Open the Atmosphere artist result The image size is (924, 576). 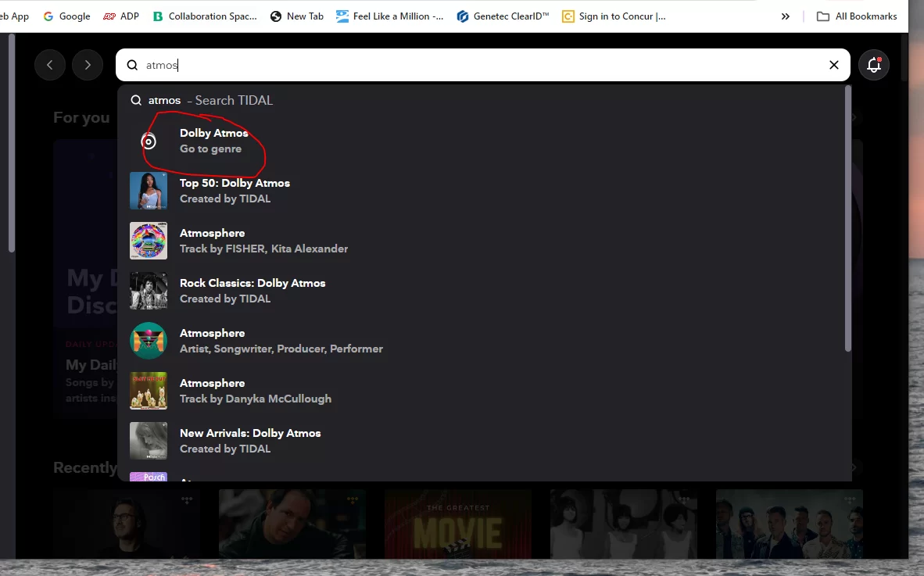pyautogui.click(x=483, y=341)
